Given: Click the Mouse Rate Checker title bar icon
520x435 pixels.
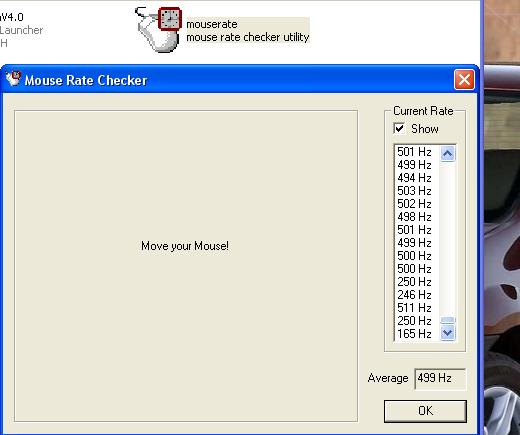Looking at the screenshot, I should [x=13, y=78].
